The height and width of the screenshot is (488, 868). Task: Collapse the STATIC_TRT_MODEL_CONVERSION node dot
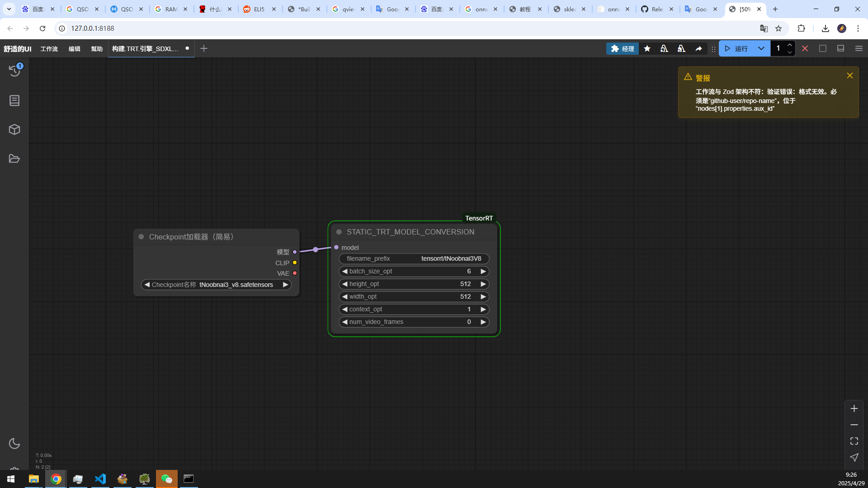click(x=339, y=232)
